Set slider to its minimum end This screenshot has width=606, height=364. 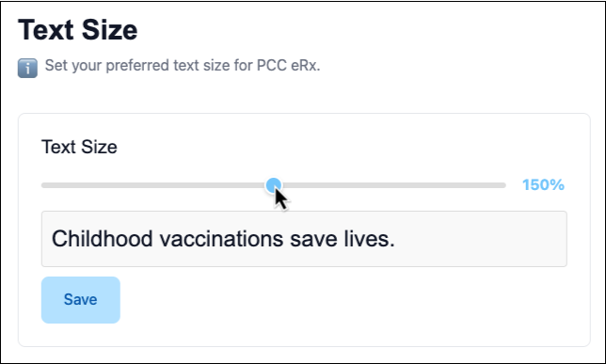(x=42, y=185)
